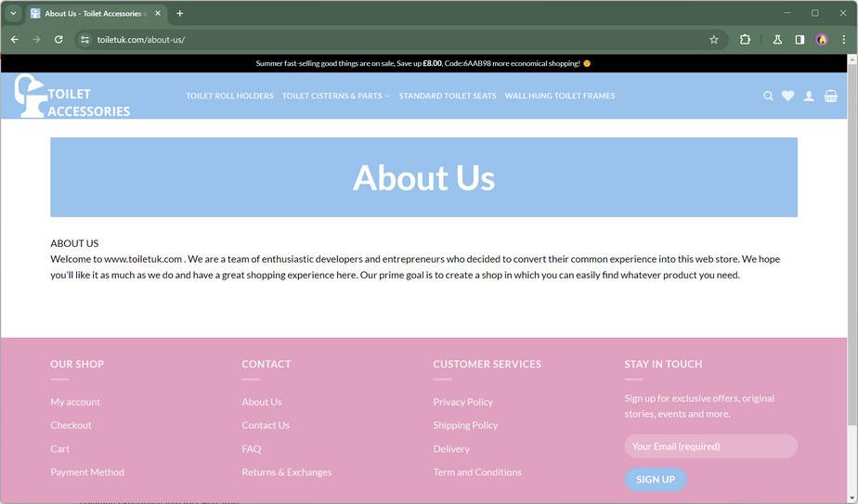Open the site search magnifier icon
Screen dimensions: 858x504
click(768, 96)
